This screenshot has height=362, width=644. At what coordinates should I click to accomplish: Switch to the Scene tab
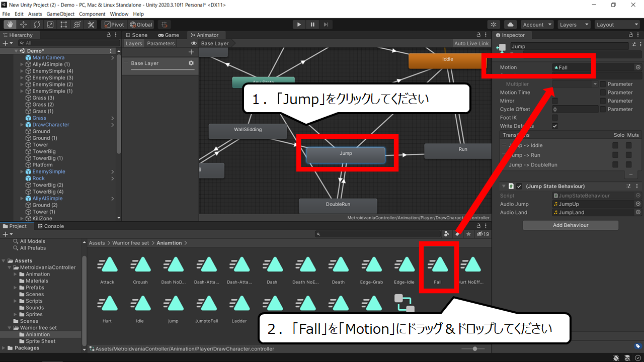pos(136,35)
